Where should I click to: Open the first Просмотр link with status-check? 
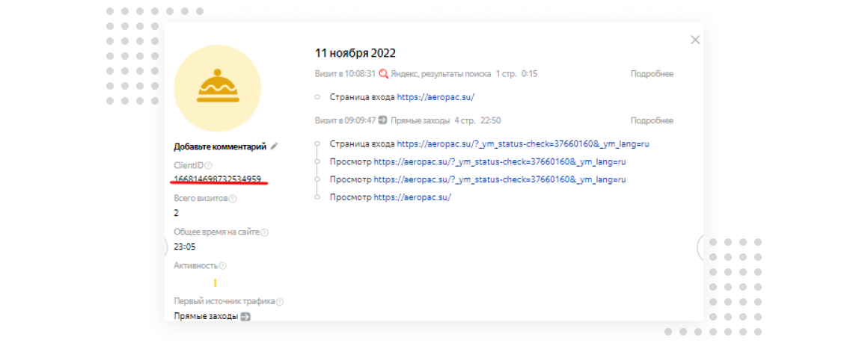(499, 161)
